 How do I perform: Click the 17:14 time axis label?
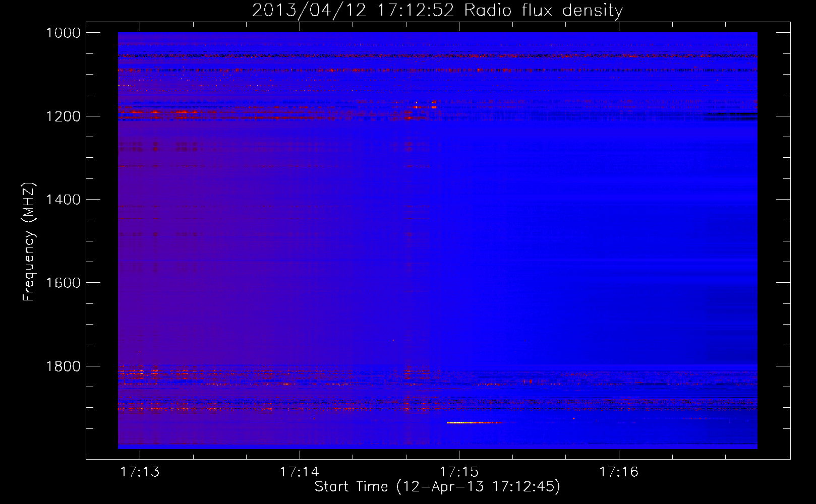click(x=300, y=472)
